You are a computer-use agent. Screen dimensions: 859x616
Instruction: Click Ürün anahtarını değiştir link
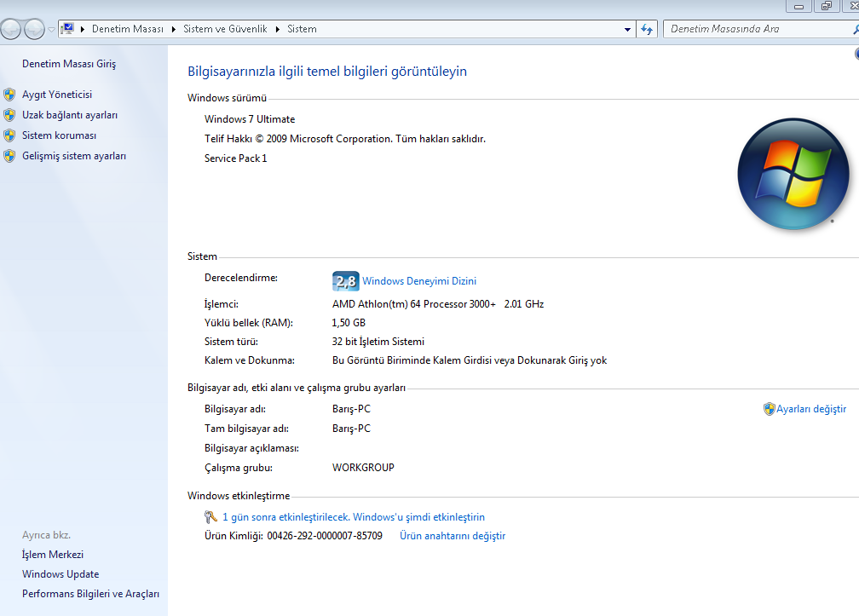(453, 536)
